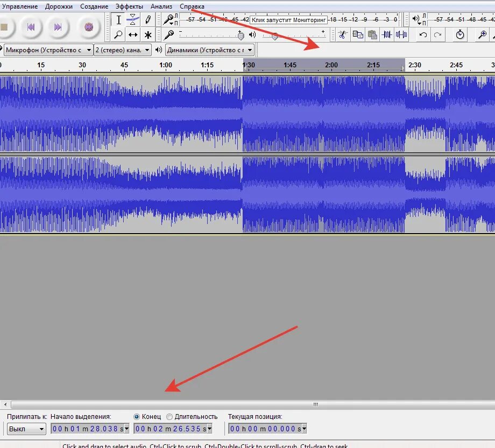Click the playback meter speaker icon
The image size is (495, 448).
(415, 19)
